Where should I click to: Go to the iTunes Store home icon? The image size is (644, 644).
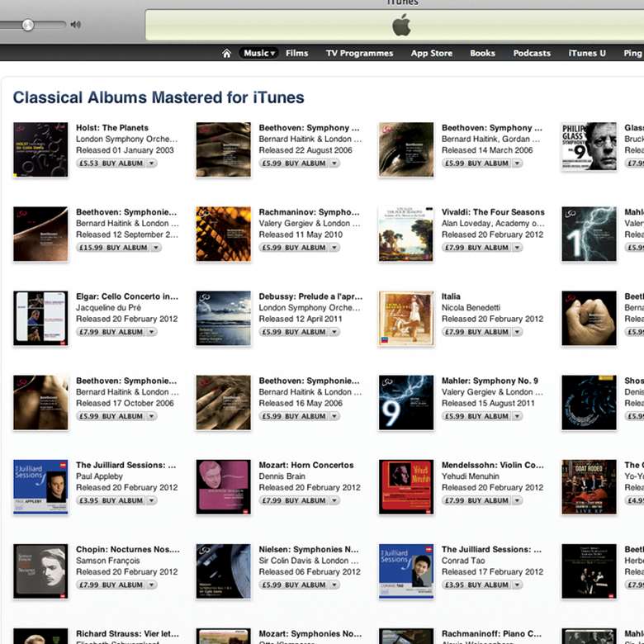pos(226,54)
